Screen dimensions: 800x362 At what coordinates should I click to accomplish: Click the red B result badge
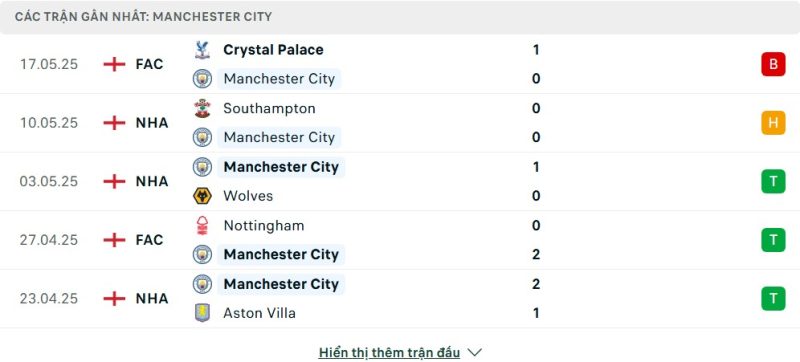click(773, 64)
